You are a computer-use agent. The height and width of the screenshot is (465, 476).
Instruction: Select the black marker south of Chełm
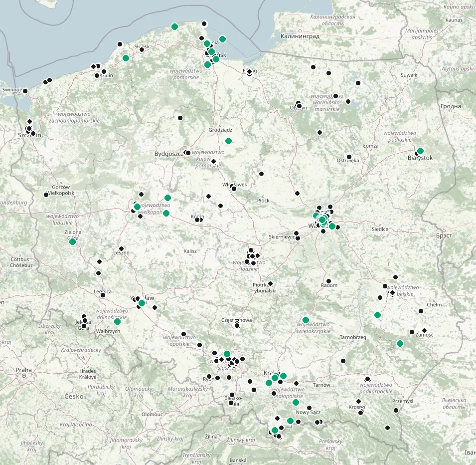421,311
